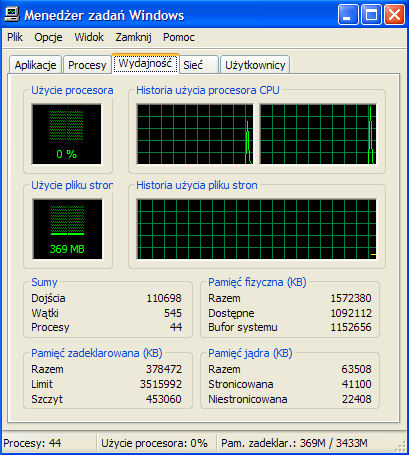Click the left CPU history graph
Image resolution: width=409 pixels, height=455 pixels.
tap(195, 134)
